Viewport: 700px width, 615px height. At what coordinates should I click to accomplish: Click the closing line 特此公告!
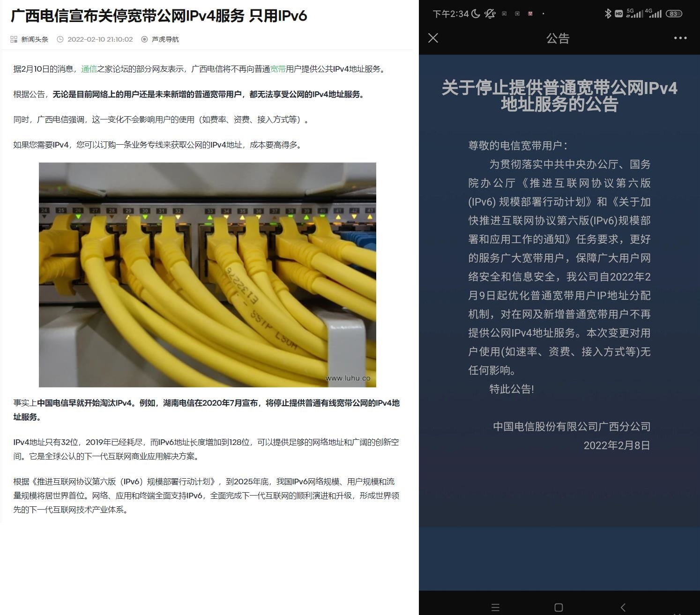(x=512, y=389)
